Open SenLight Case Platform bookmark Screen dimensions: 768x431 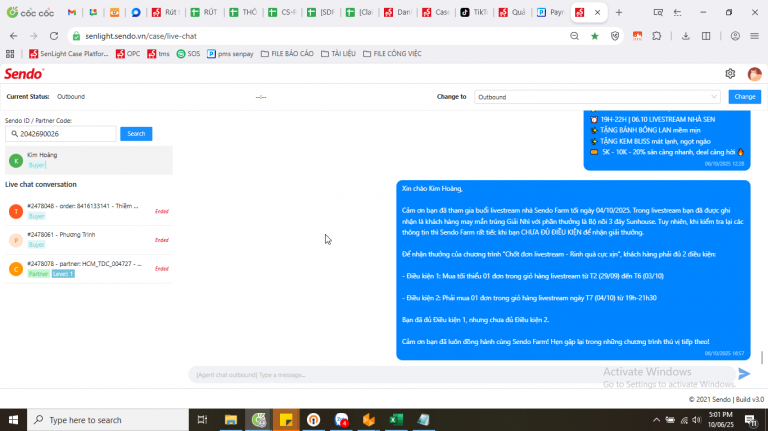(x=69, y=54)
